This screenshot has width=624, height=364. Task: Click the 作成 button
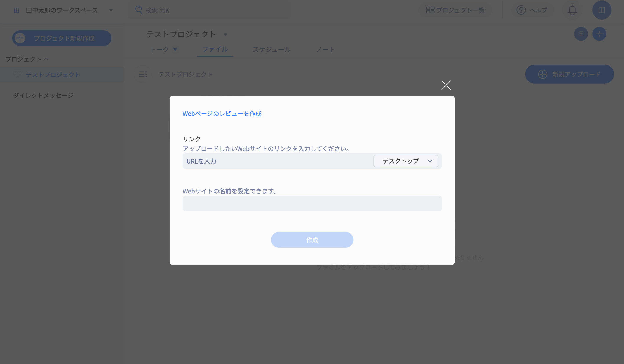tap(312, 240)
